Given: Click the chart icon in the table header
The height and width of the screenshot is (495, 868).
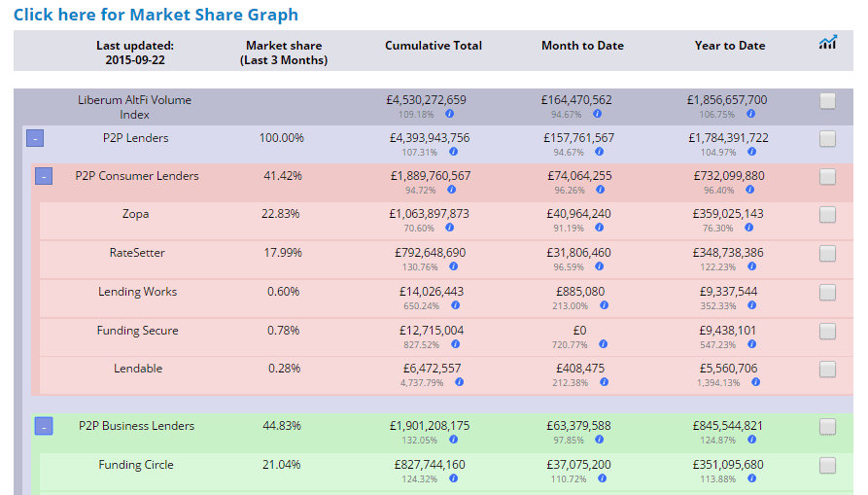Looking at the screenshot, I should coord(827,43).
